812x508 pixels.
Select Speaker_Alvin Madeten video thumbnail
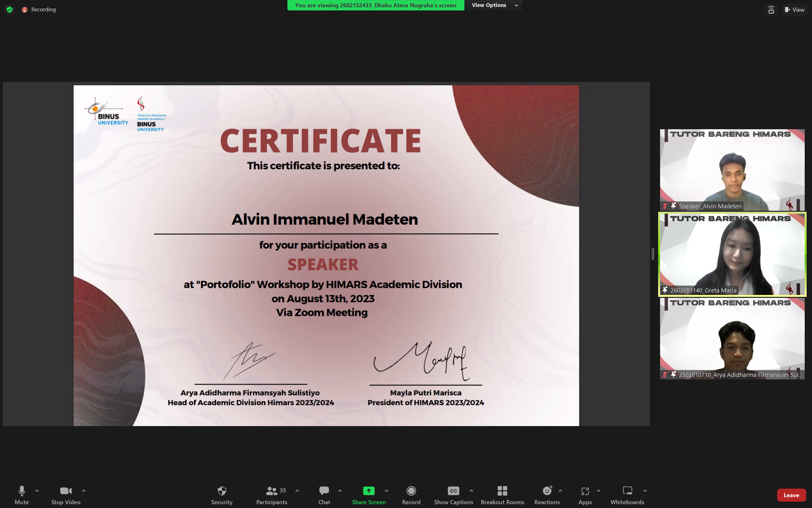point(732,170)
